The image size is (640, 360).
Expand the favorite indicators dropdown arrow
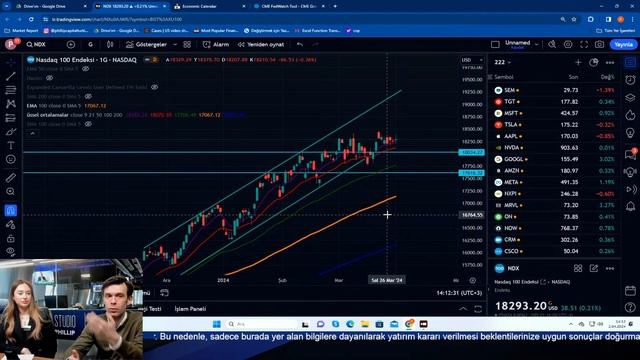[x=175, y=44]
